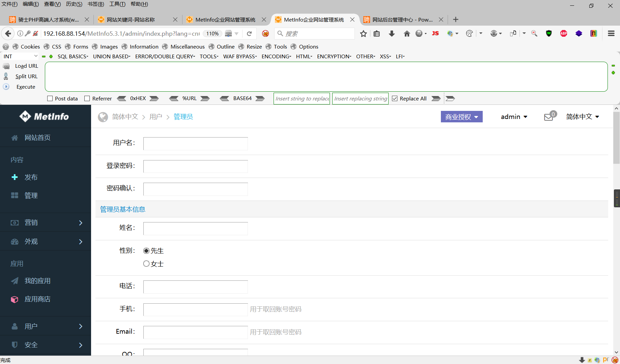The height and width of the screenshot is (364, 620).
Task: Click the ABP adblocker toolbar icon
Action: pos(563,33)
